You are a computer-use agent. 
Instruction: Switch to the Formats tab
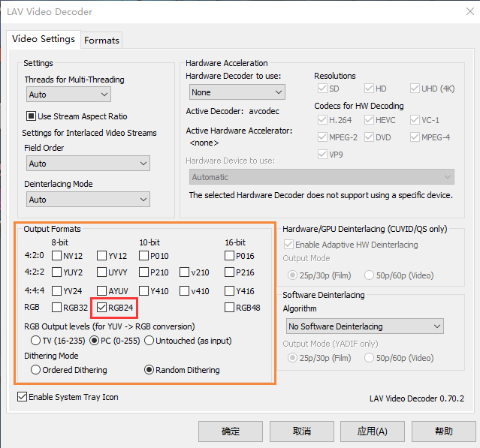click(x=101, y=41)
